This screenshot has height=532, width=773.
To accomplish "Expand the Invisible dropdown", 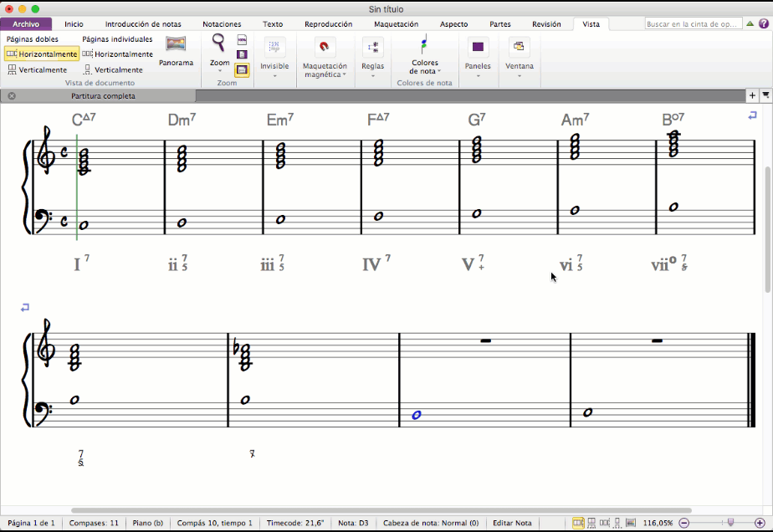I will (274, 76).
